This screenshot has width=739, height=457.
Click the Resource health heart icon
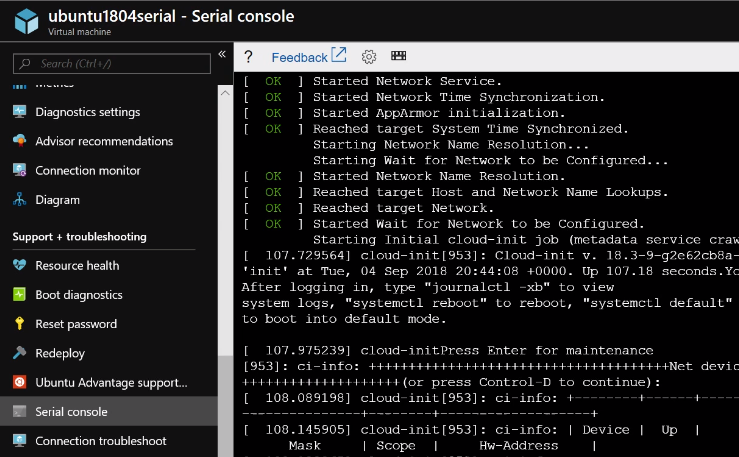(19, 265)
